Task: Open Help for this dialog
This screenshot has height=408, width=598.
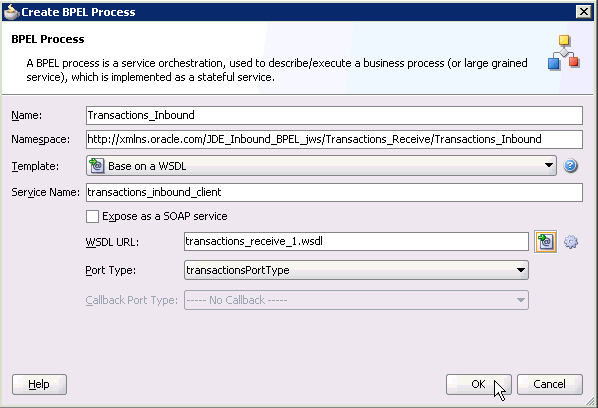Action: (x=39, y=384)
